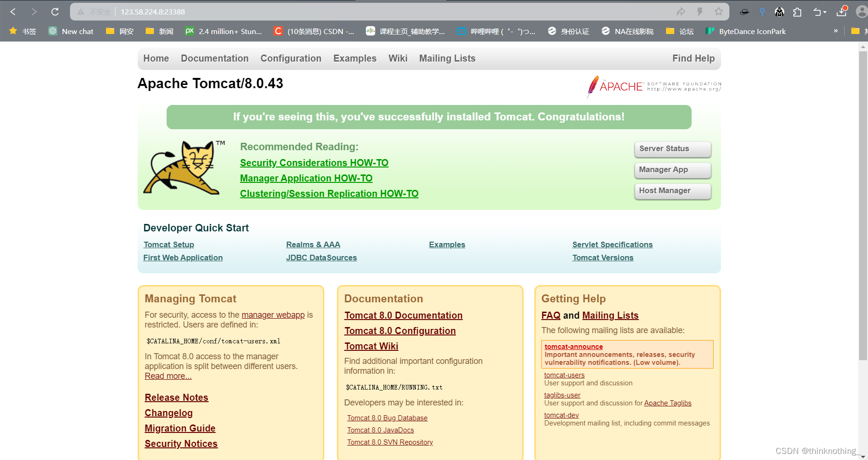Open downloads via the red-badged download icon

(842, 12)
